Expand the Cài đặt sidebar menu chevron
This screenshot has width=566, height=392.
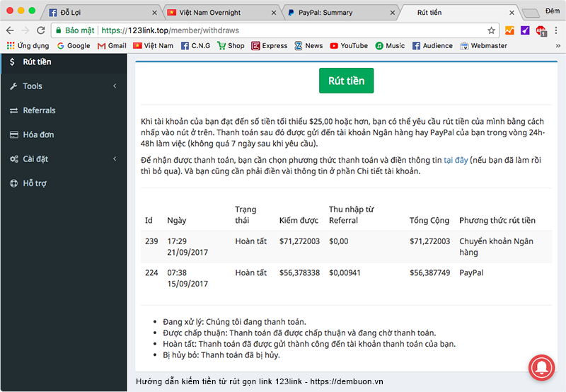click(115, 159)
